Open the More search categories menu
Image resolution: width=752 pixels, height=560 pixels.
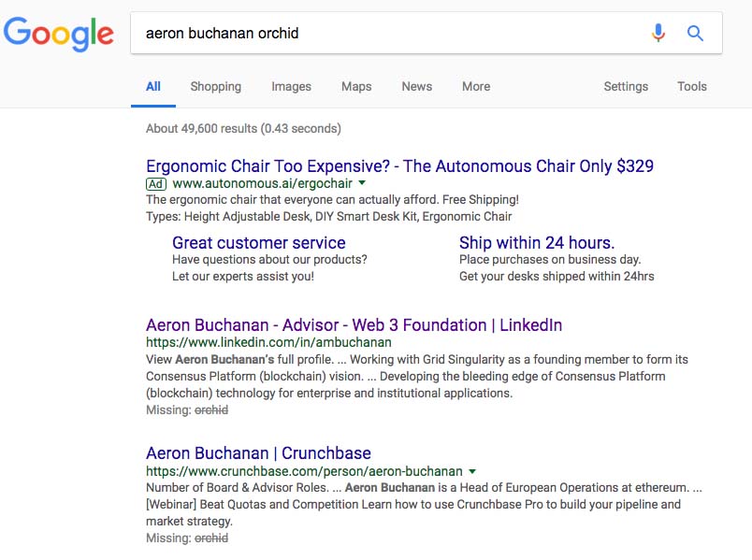tap(476, 86)
